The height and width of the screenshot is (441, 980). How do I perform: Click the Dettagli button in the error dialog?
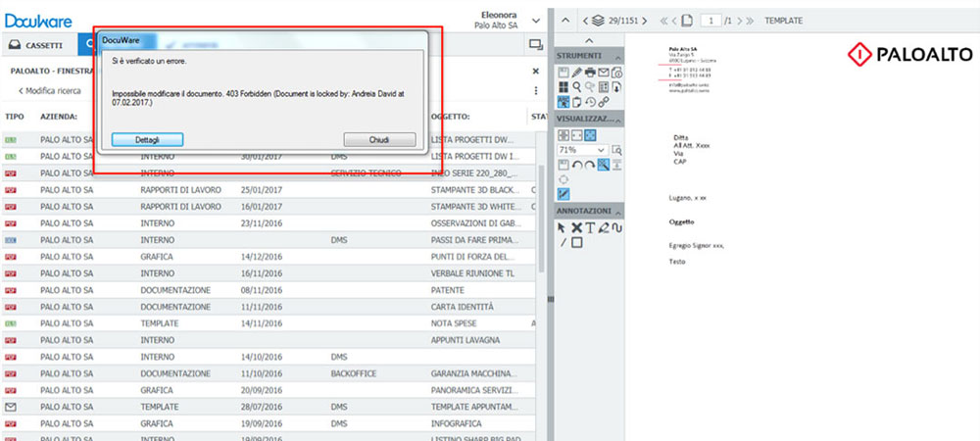148,140
